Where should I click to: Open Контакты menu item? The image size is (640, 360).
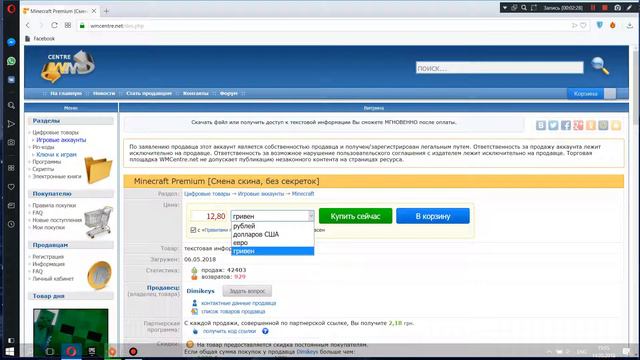click(x=196, y=93)
